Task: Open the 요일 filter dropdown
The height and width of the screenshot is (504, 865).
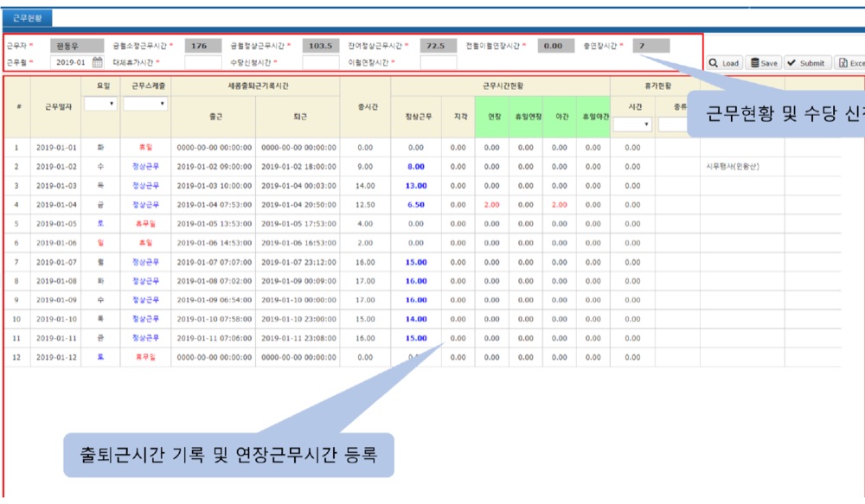Action: pyautogui.click(x=100, y=103)
